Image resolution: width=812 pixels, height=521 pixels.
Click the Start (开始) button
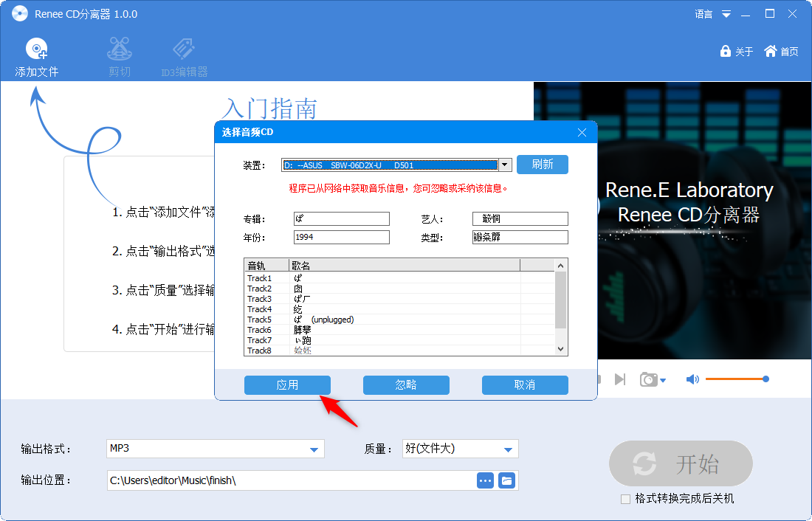coord(681,463)
